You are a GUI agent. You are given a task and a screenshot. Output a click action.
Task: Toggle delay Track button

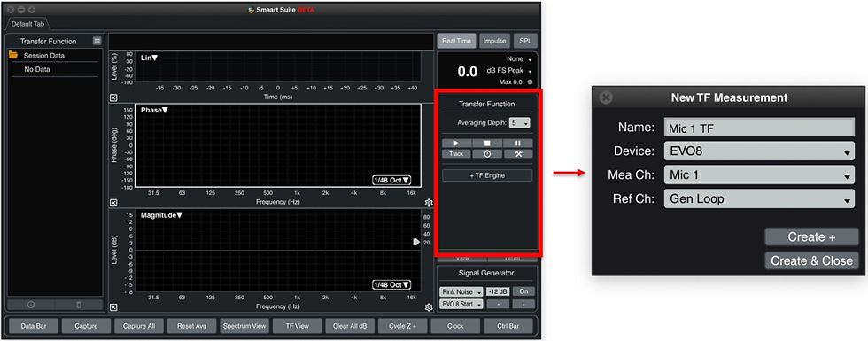(455, 154)
